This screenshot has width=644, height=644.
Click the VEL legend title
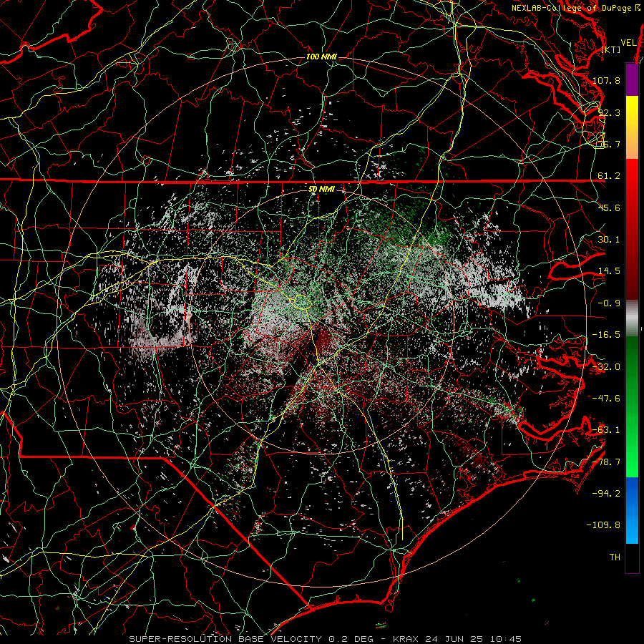tap(628, 43)
